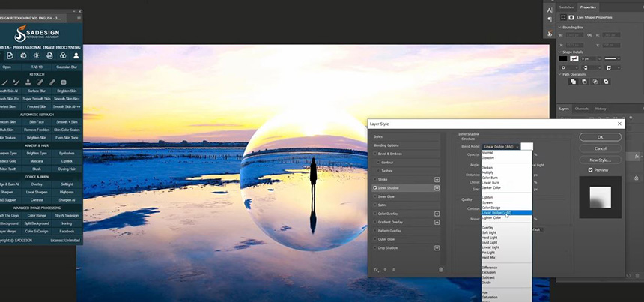Click the Gaussian Blur button in SADESIGN panel
The image size is (644, 302).
(x=67, y=66)
